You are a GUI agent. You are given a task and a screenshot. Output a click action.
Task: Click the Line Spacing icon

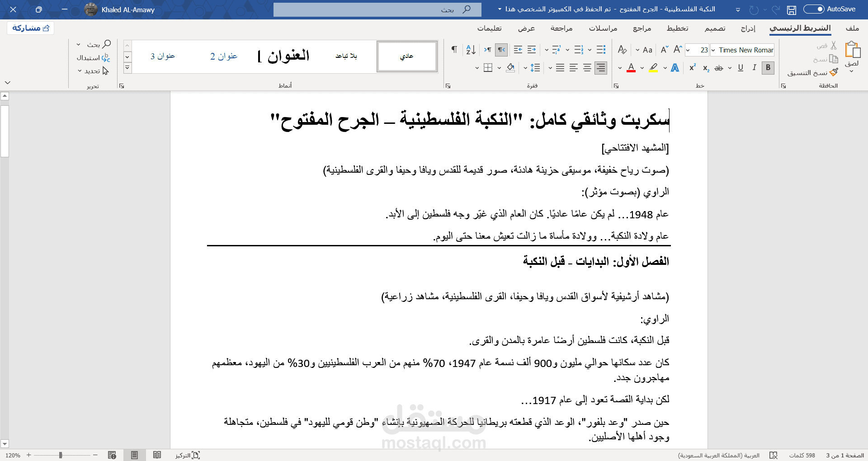pyautogui.click(x=535, y=68)
